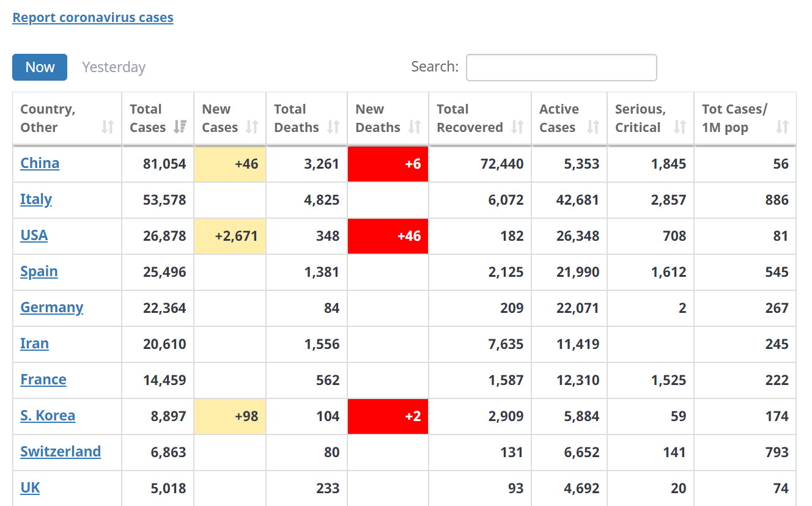
Task: Open Report coronavirus cases link
Action: coord(93,18)
